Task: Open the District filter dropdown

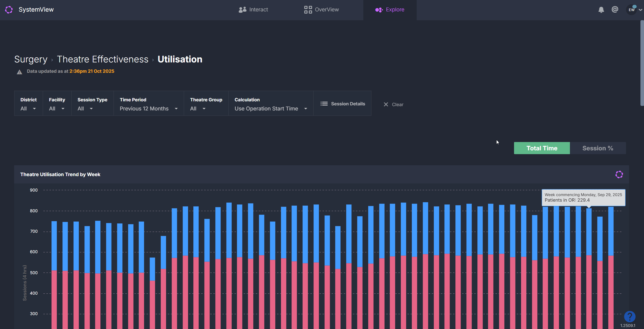Action: (x=28, y=109)
